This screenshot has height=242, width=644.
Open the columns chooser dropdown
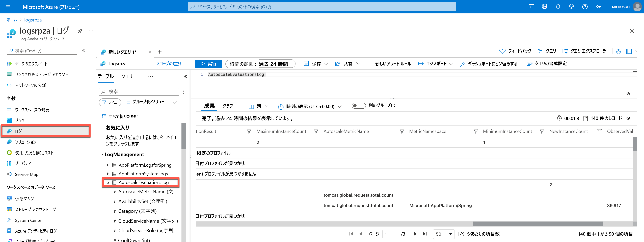(258, 106)
